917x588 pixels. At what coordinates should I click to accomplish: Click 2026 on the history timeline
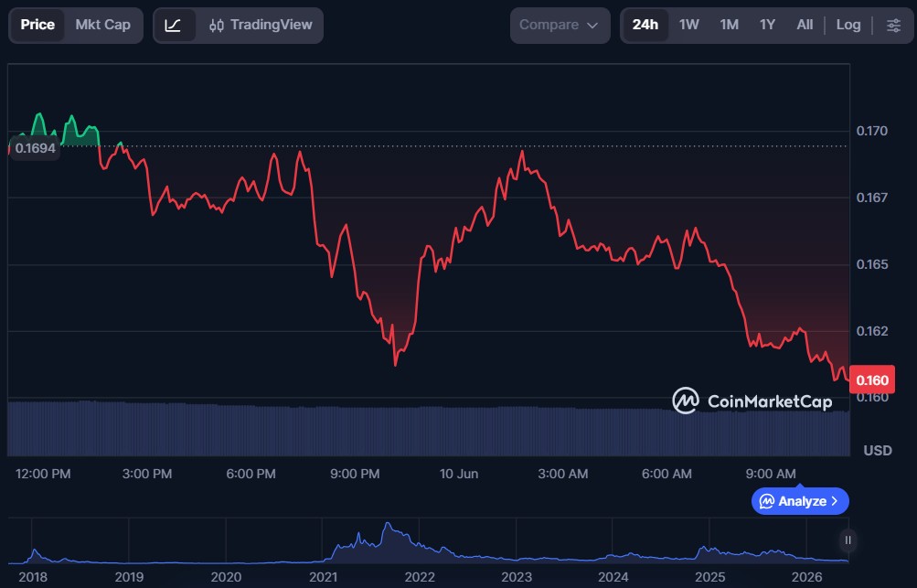[807, 577]
